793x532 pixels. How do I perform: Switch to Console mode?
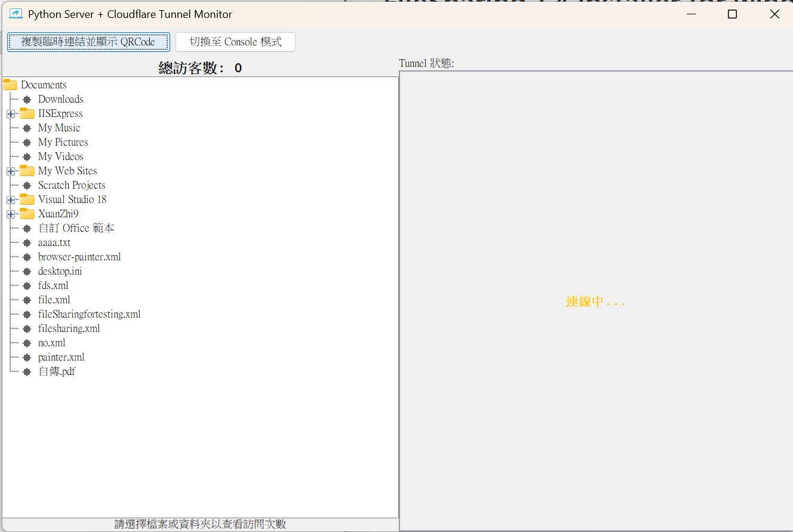pyautogui.click(x=235, y=42)
